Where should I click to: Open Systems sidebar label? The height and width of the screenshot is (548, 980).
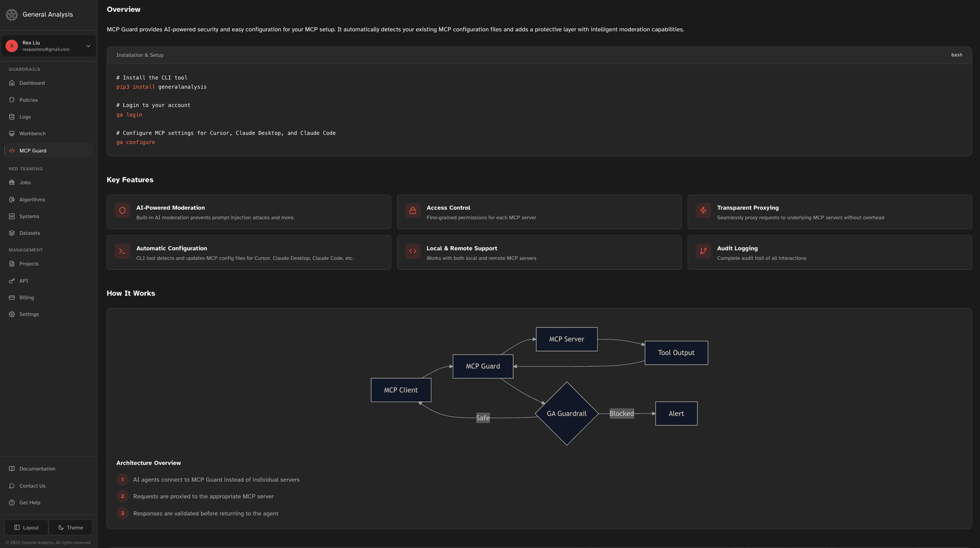click(29, 217)
